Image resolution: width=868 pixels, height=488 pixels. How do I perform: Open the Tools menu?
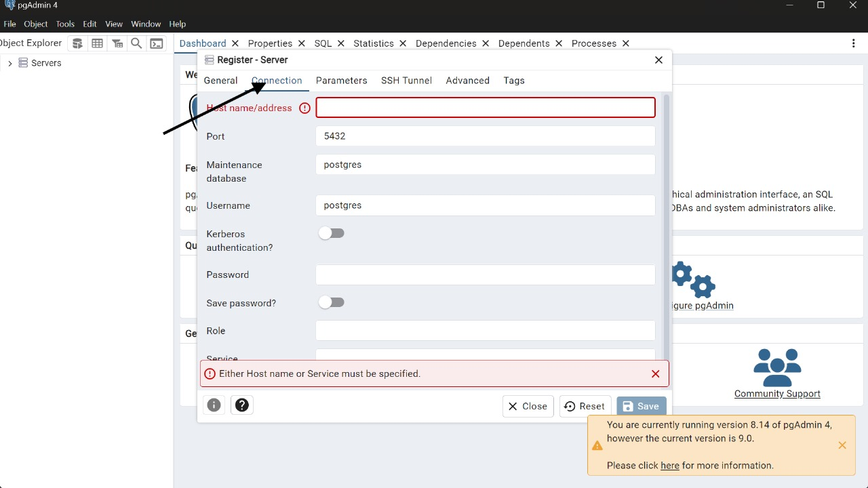click(65, 24)
